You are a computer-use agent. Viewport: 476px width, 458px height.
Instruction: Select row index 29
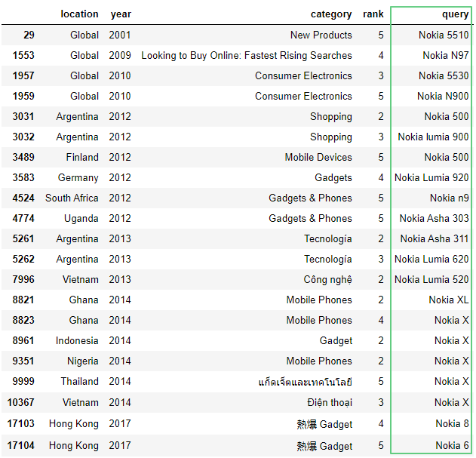coord(29,35)
